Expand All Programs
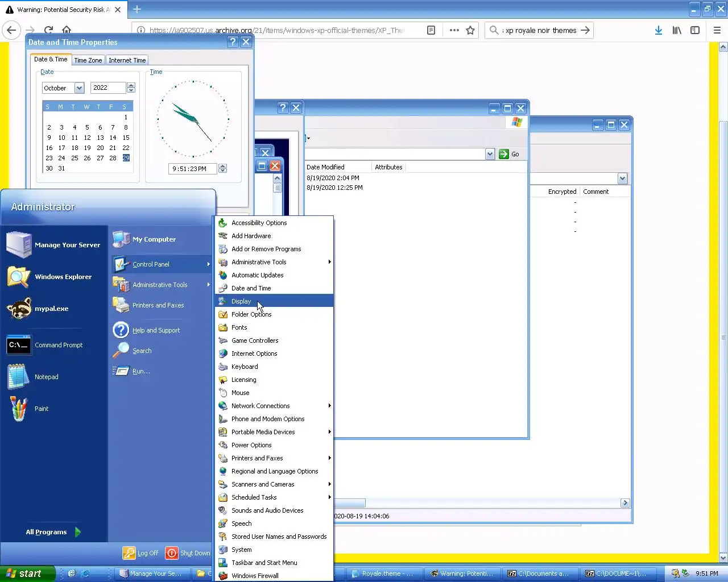The width and height of the screenshot is (728, 582). (x=53, y=532)
